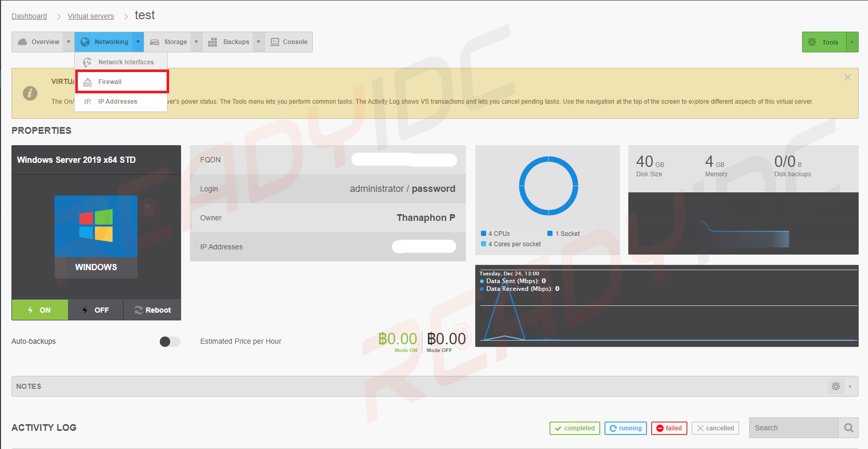Click the Networking globe icon

click(85, 42)
